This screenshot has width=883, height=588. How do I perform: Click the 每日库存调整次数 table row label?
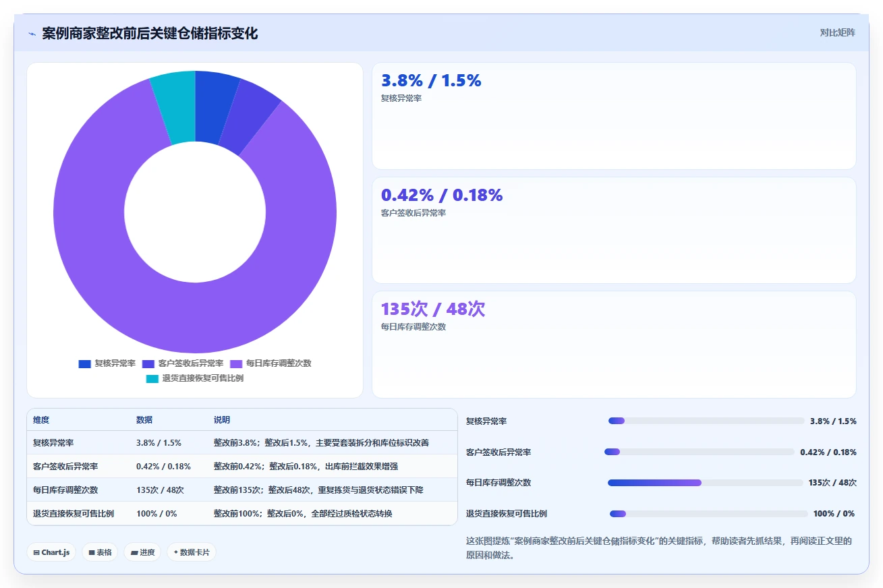[65, 490]
